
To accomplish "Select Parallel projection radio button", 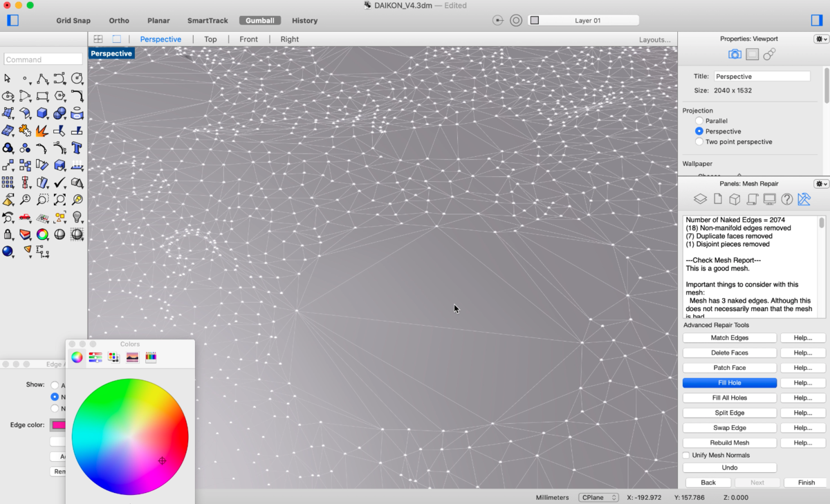I will (699, 121).
